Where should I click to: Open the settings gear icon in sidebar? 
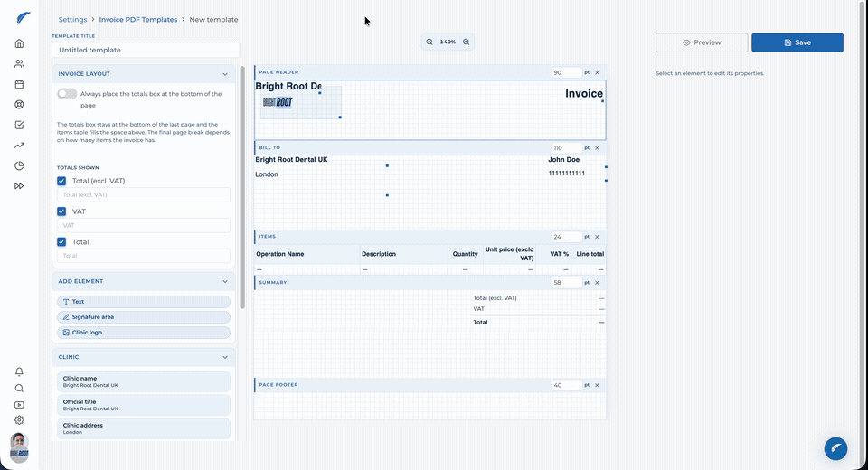(x=19, y=420)
